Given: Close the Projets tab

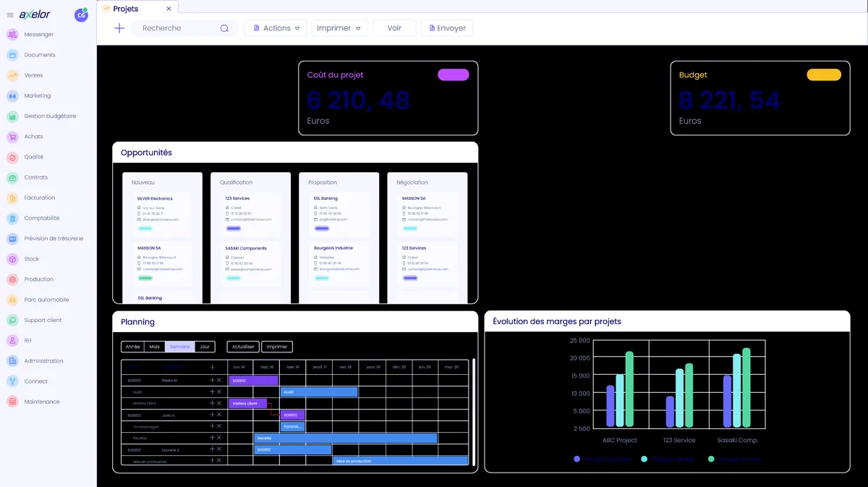Looking at the screenshot, I should [x=169, y=9].
